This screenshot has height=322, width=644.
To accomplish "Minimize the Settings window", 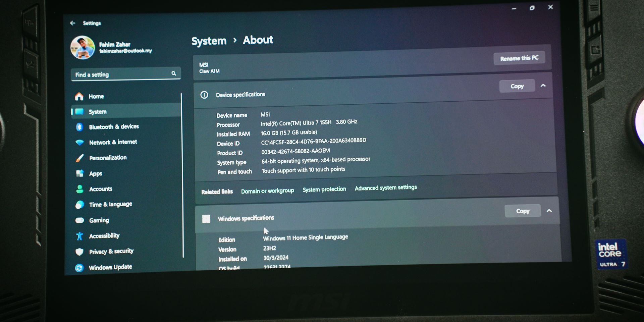I will pos(514,8).
